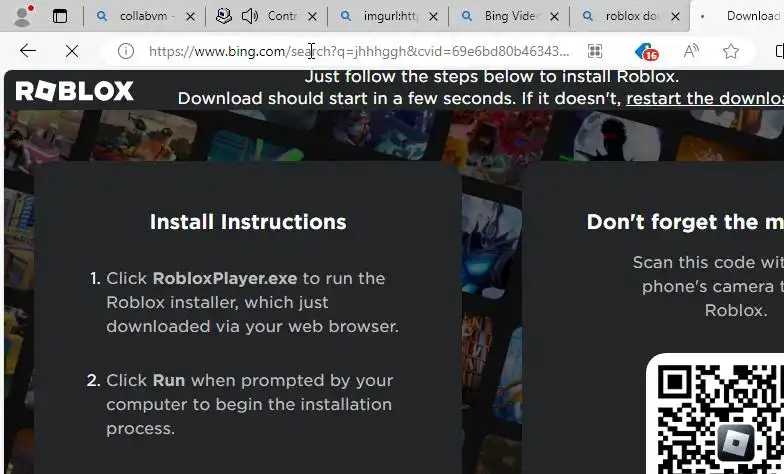
Task: Click the 'Just follow the steps below' text
Action: [x=492, y=76]
